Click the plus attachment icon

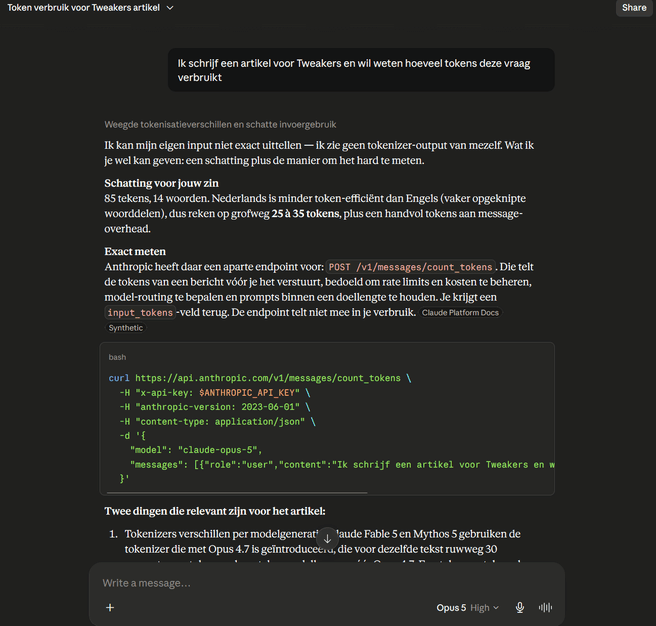point(110,608)
